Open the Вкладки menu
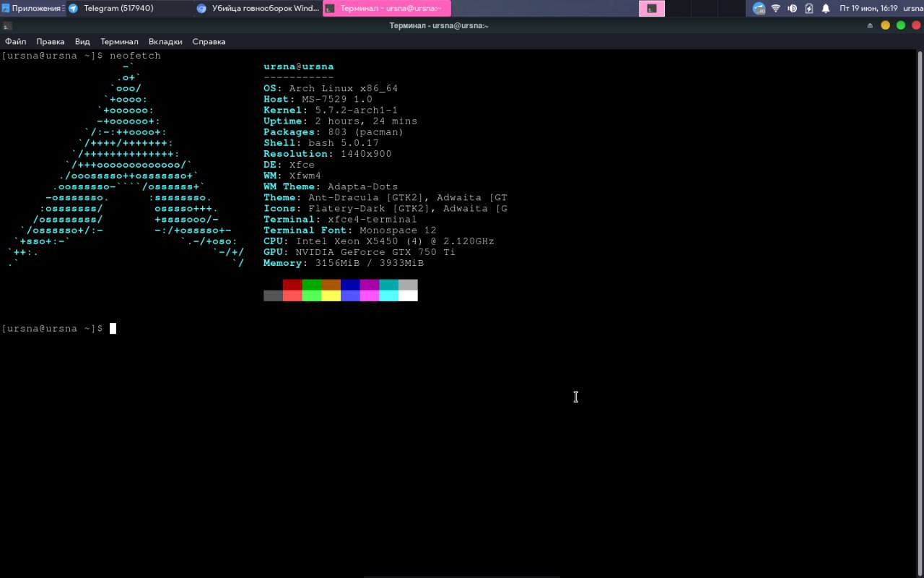This screenshot has height=578, width=924. coord(165,42)
